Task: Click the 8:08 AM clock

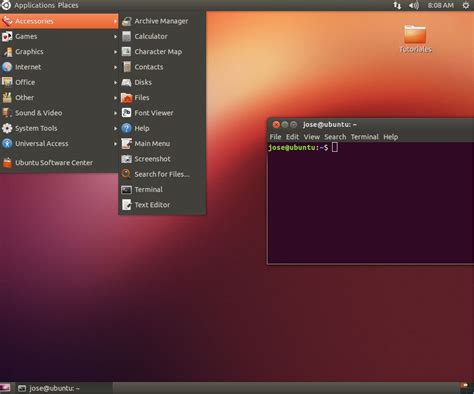Action: point(441,5)
